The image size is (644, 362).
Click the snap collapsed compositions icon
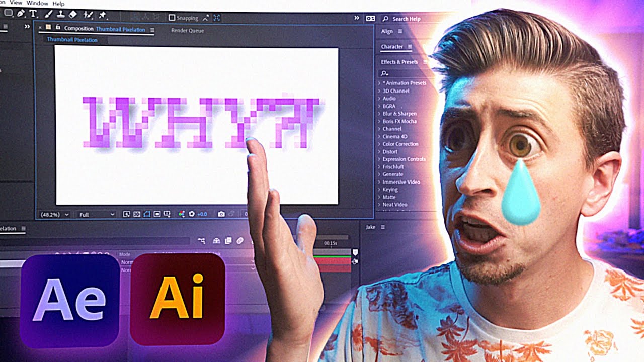point(217,18)
